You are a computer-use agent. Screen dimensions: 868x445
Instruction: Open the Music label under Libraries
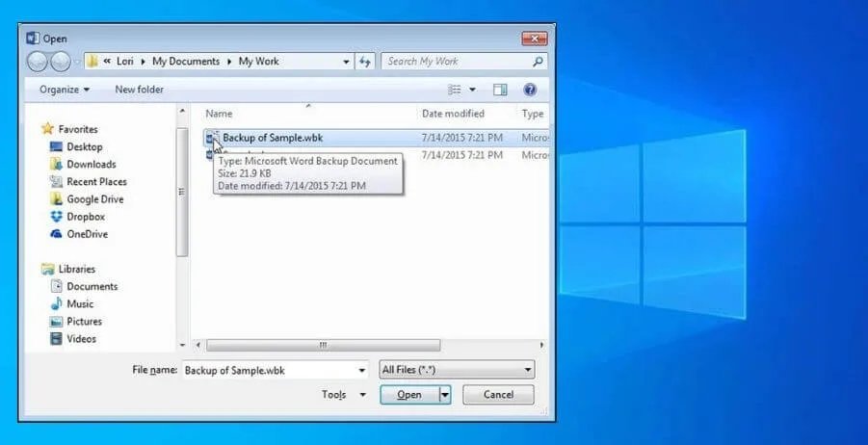point(80,303)
